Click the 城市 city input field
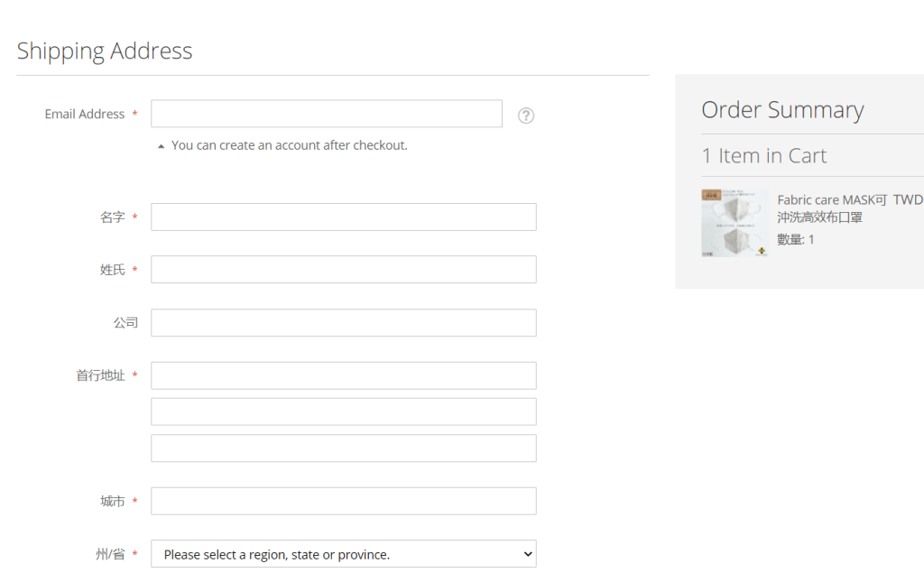This screenshot has height=582, width=924. (343, 501)
